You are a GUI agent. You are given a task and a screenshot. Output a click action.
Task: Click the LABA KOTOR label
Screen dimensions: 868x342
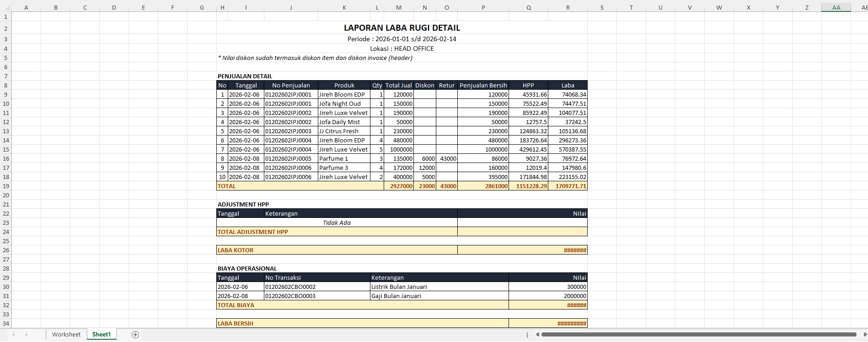tap(236, 250)
